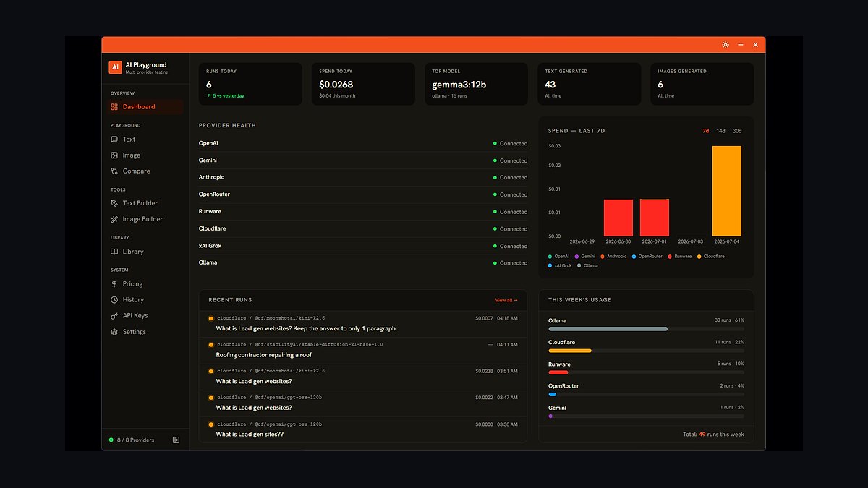Open the Text playground page
Image resolution: width=868 pixels, height=488 pixels.
(x=144, y=140)
